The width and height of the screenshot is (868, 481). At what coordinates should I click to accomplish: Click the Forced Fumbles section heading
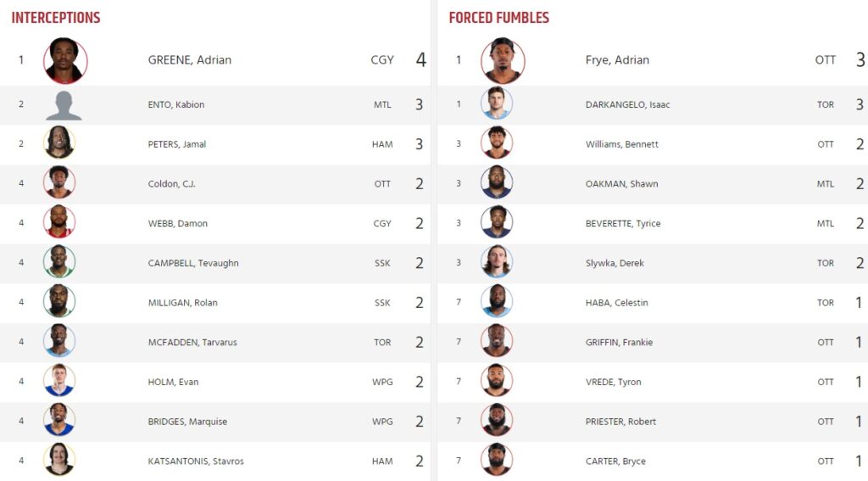pos(498,18)
